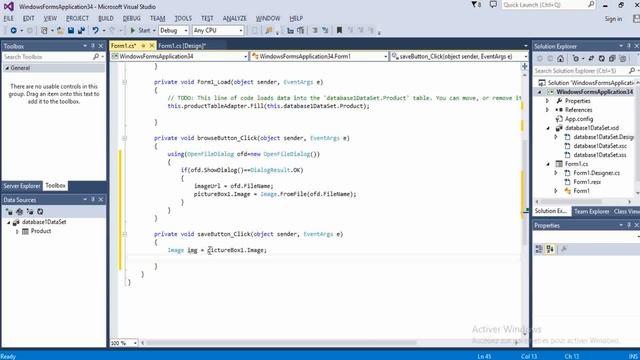Screen dimensions: 640x360
Task: Click the Uncomment selected lines icon
Action: (325, 30)
